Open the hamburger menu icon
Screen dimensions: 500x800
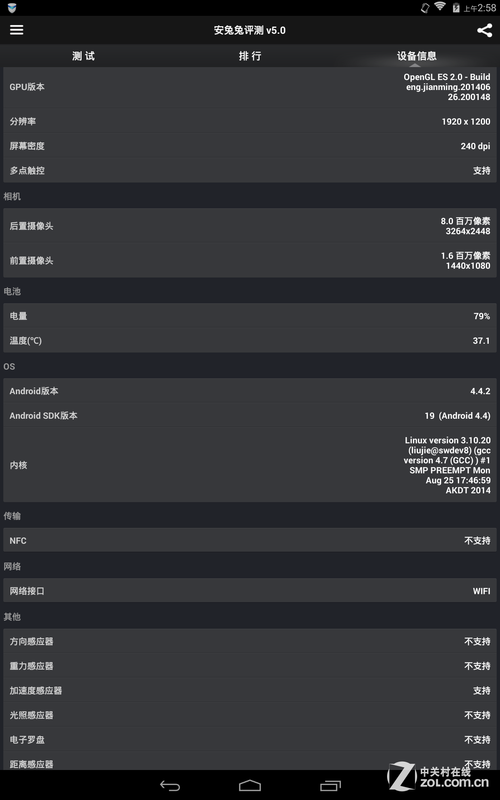coord(16,30)
